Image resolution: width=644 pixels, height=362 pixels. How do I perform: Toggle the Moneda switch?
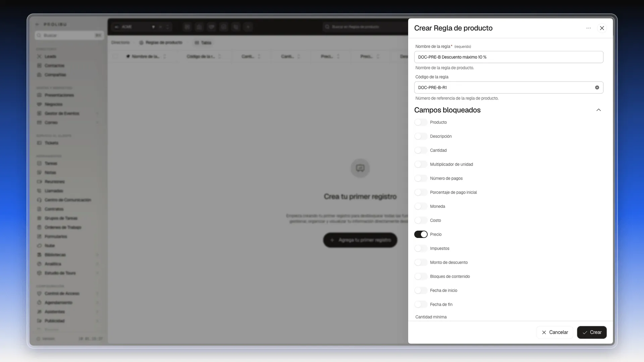click(x=421, y=206)
